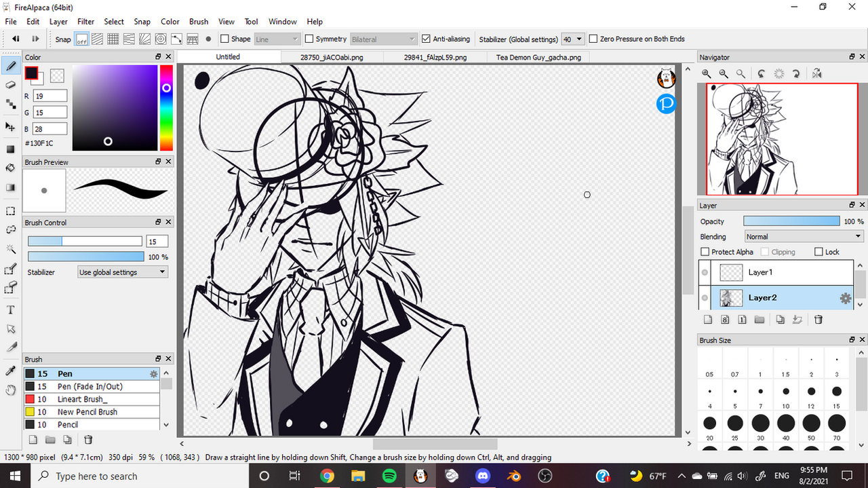Enable curve snap
This screenshot has width=868, height=488.
point(176,39)
